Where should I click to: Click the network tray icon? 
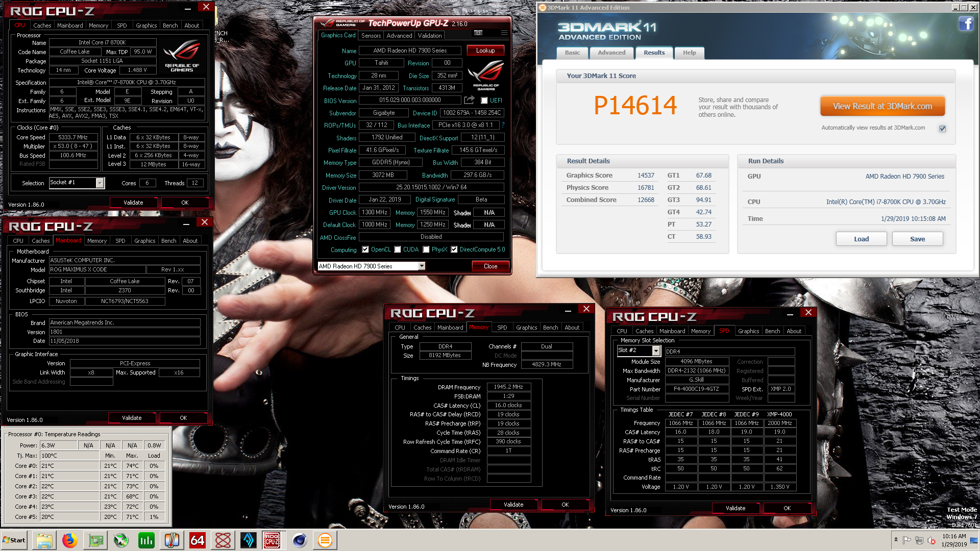[919, 540]
